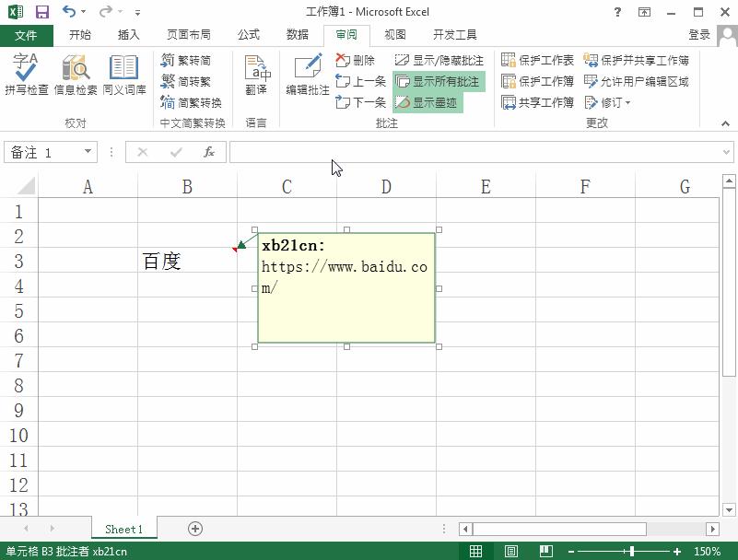Open the 同义词库 thesaurus
The width and height of the screenshot is (738, 560).
pos(124,74)
